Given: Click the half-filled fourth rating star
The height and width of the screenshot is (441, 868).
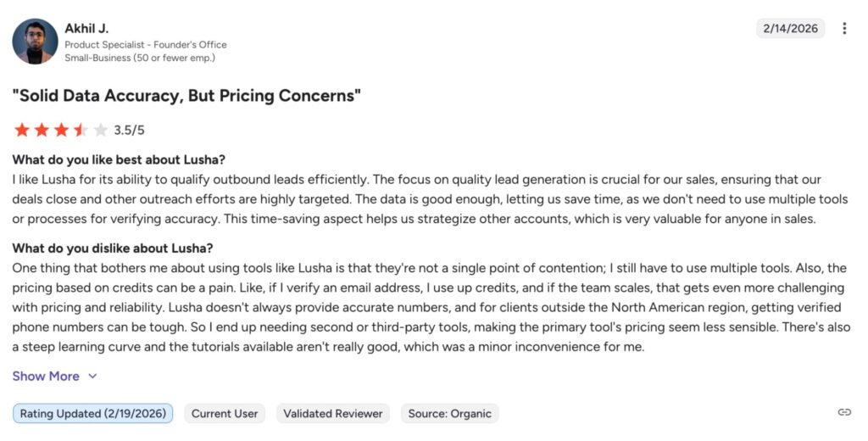Looking at the screenshot, I should point(81,130).
